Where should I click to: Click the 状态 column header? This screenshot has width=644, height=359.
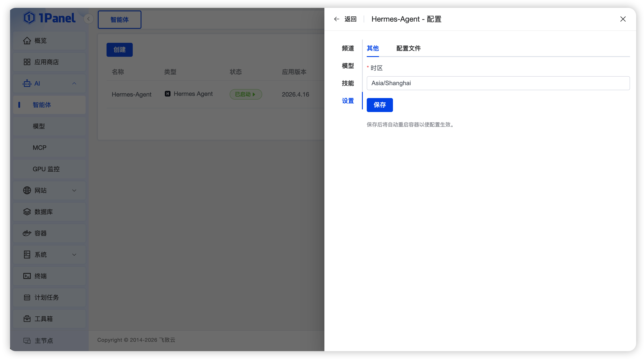[236, 72]
